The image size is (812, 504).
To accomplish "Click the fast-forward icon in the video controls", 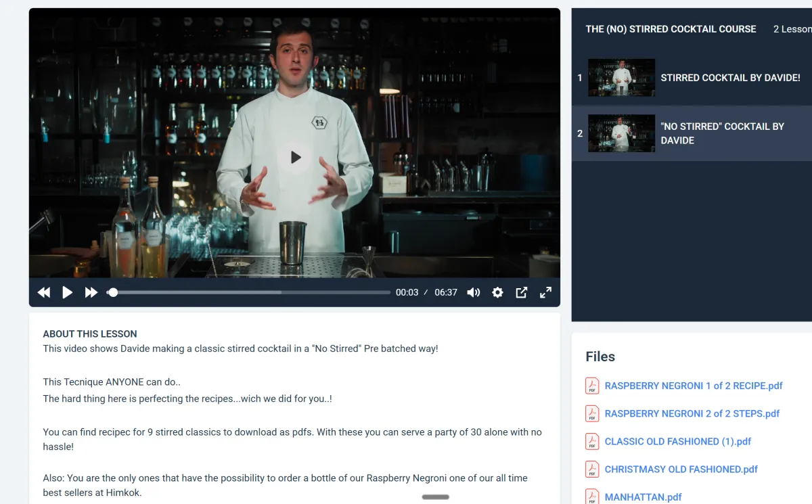I will (x=91, y=293).
